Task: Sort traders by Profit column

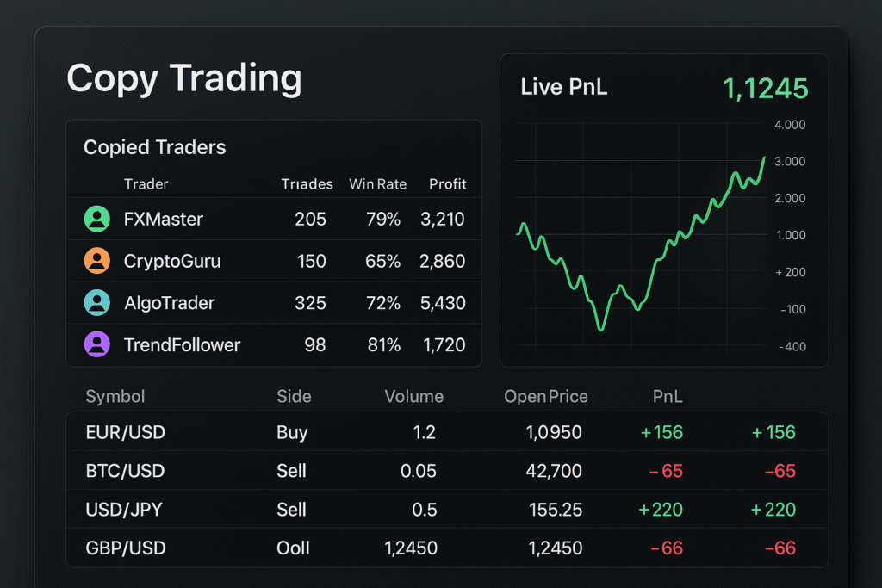Action: tap(447, 184)
